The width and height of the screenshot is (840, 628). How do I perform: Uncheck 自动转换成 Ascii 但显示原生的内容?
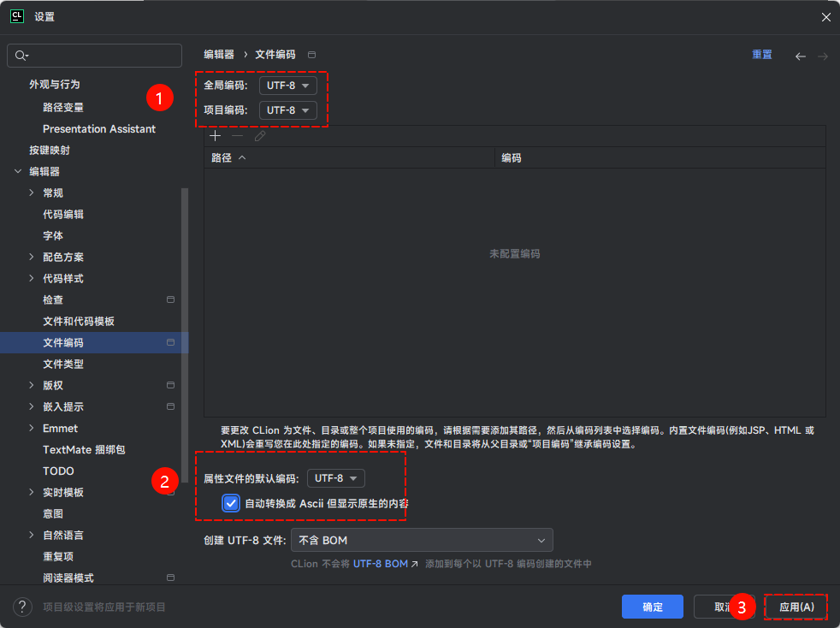click(x=229, y=503)
